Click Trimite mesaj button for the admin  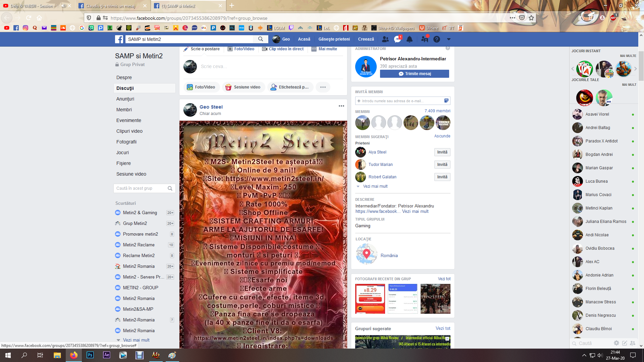414,74
